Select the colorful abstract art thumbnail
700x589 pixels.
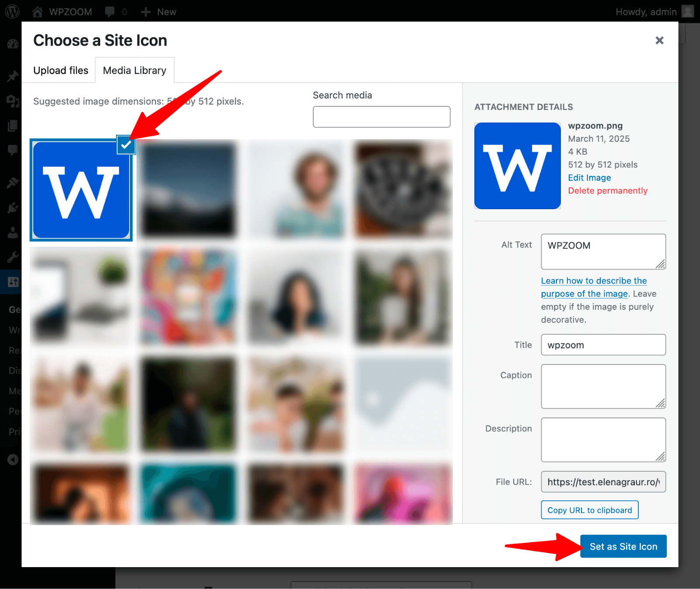(x=188, y=297)
